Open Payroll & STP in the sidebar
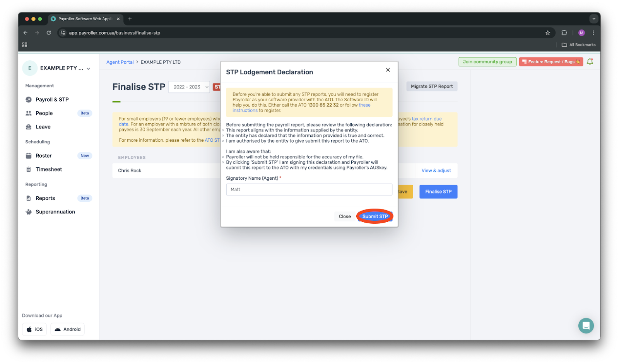 52,100
